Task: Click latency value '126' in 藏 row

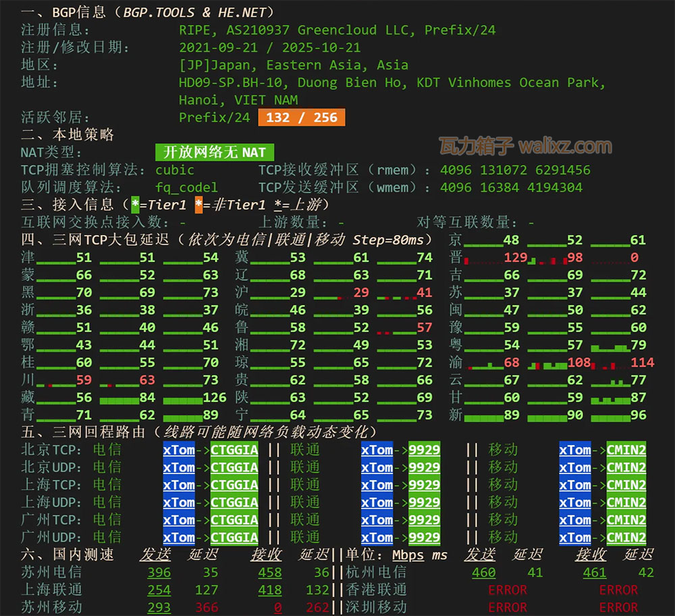Action: pos(215,398)
